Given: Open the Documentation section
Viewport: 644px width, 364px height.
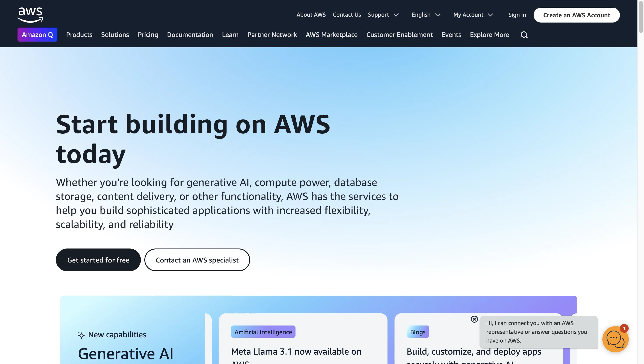Looking at the screenshot, I should pos(190,35).
